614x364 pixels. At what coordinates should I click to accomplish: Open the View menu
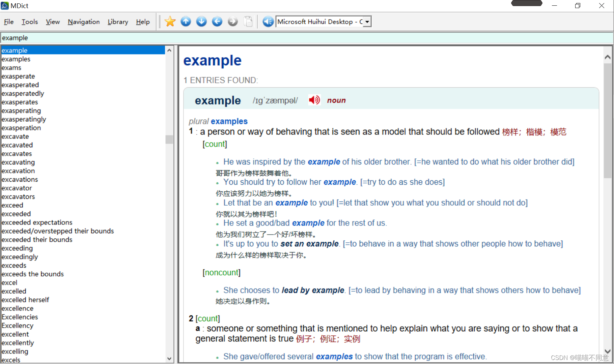click(x=53, y=22)
